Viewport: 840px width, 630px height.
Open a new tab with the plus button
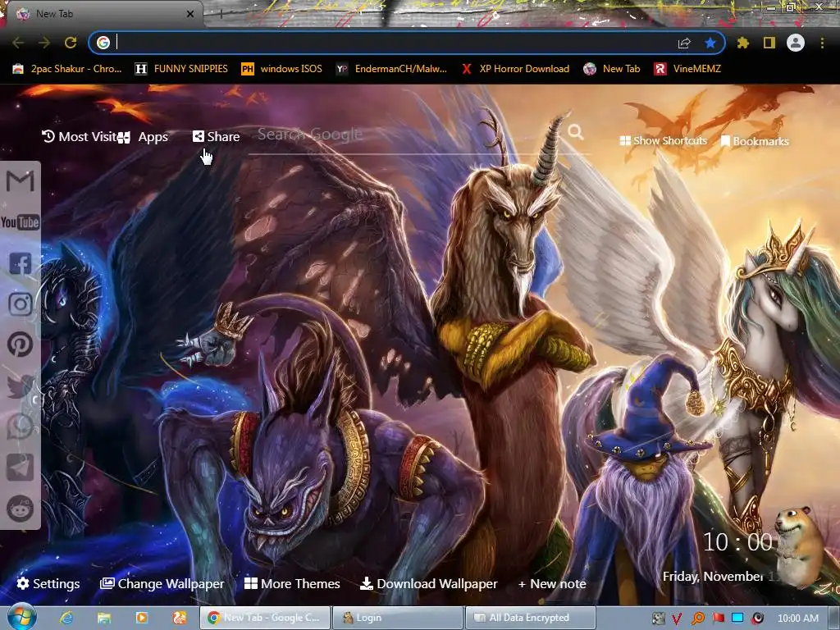(x=221, y=14)
